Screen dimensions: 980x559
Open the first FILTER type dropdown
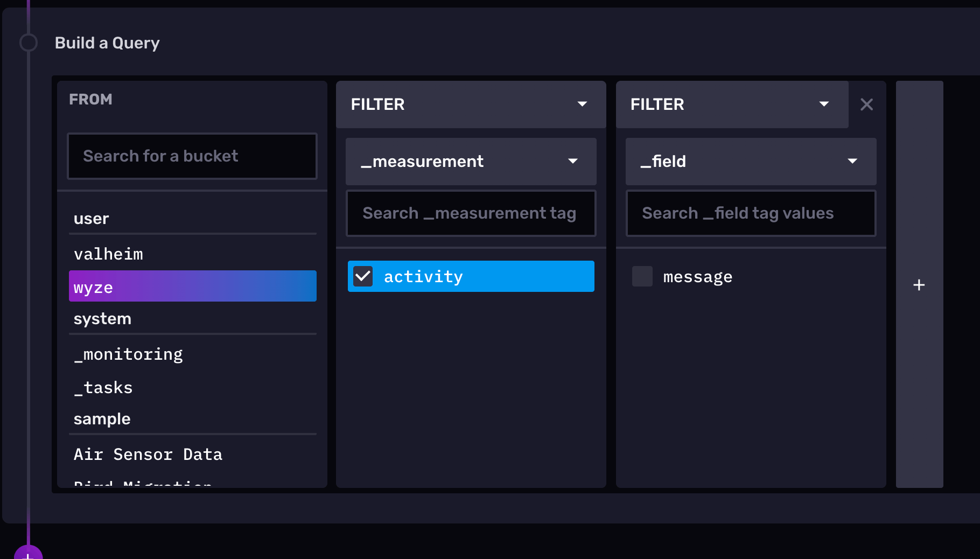click(582, 104)
